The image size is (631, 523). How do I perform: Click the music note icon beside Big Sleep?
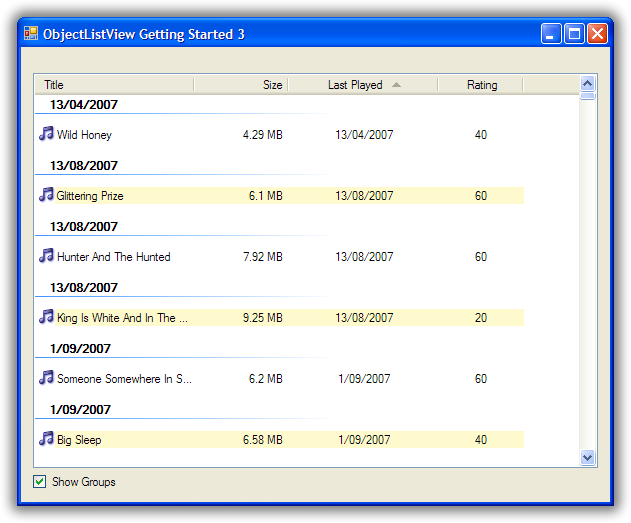46,439
